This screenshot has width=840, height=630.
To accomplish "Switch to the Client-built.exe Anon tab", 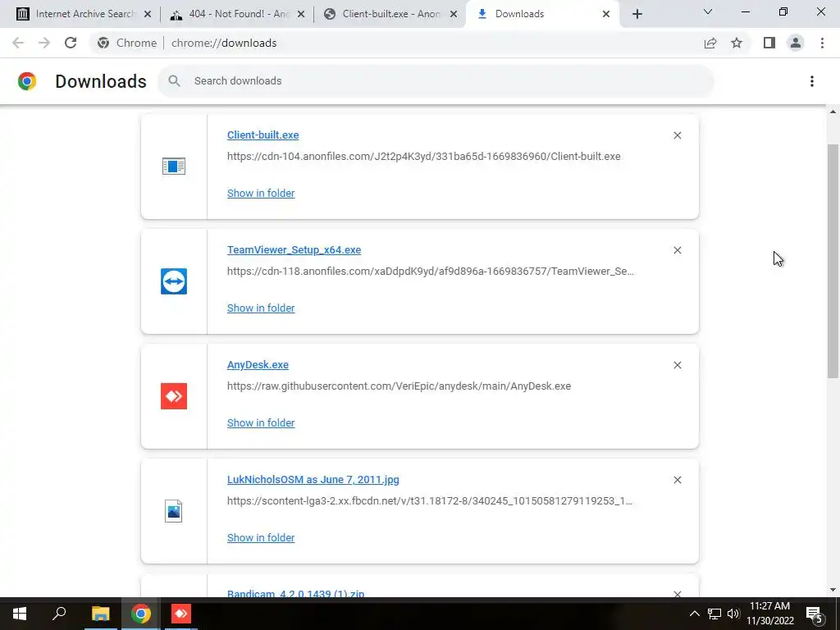I will (391, 14).
